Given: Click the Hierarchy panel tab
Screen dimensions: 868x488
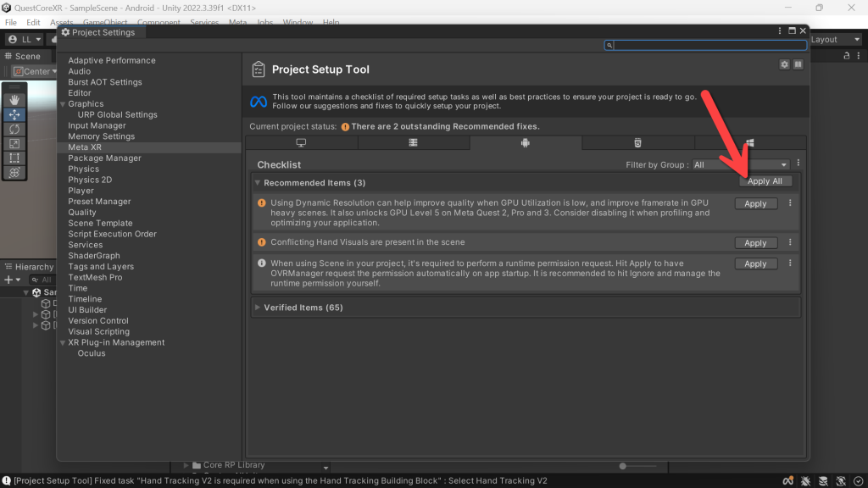Looking at the screenshot, I should tap(29, 267).
